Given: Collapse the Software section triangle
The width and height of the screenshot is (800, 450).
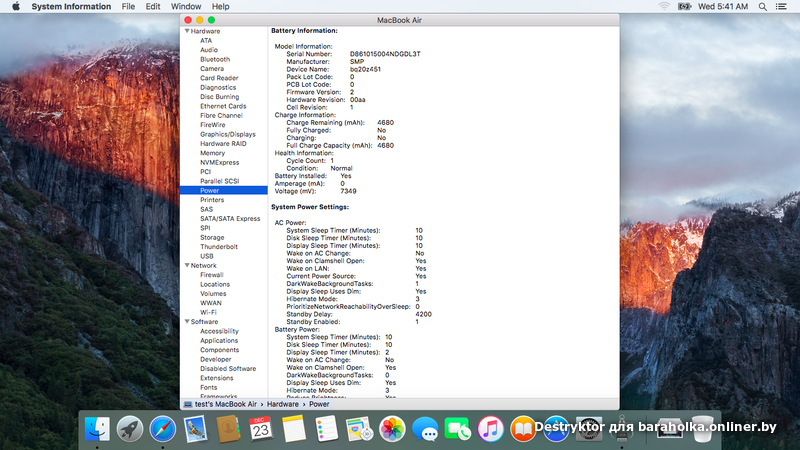Looking at the screenshot, I should pyautogui.click(x=187, y=321).
